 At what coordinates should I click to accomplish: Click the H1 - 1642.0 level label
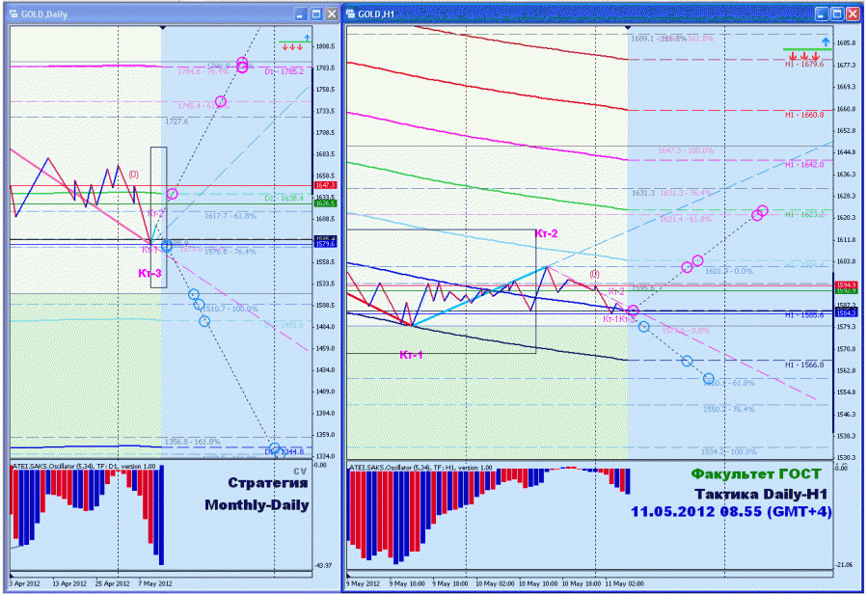coord(804,165)
